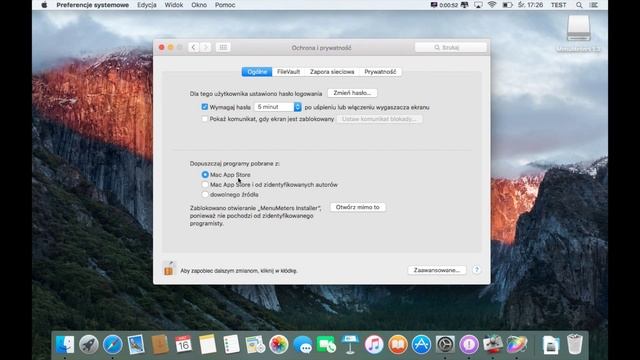Open App Store icon in Dock
The height and width of the screenshot is (360, 640).
[x=421, y=344]
